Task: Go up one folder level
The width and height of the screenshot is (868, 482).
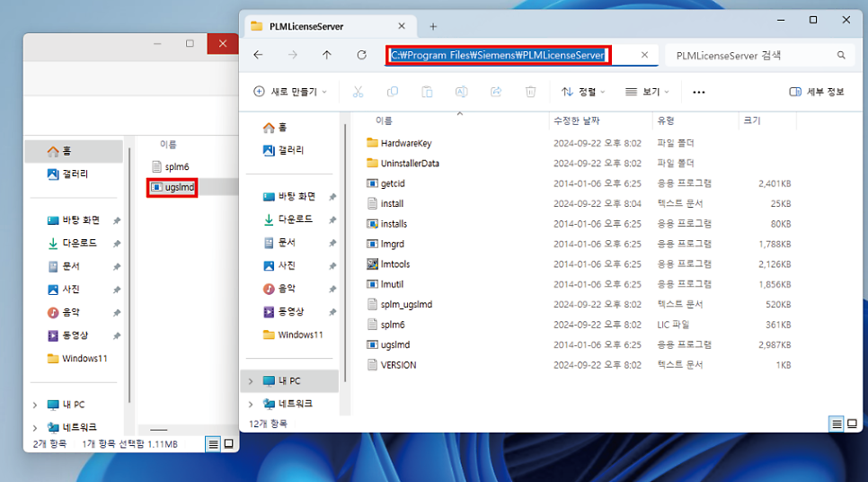Action: [326, 55]
